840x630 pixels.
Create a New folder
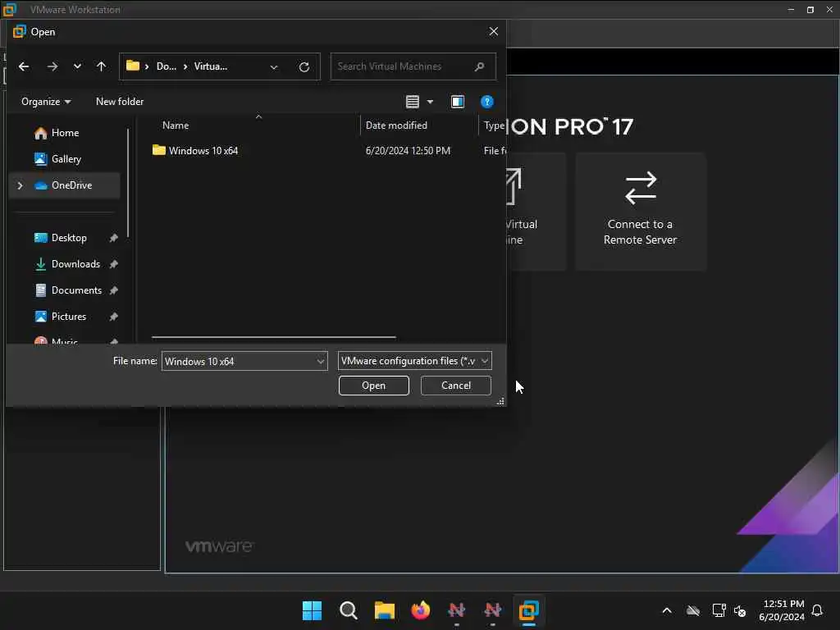tap(120, 101)
